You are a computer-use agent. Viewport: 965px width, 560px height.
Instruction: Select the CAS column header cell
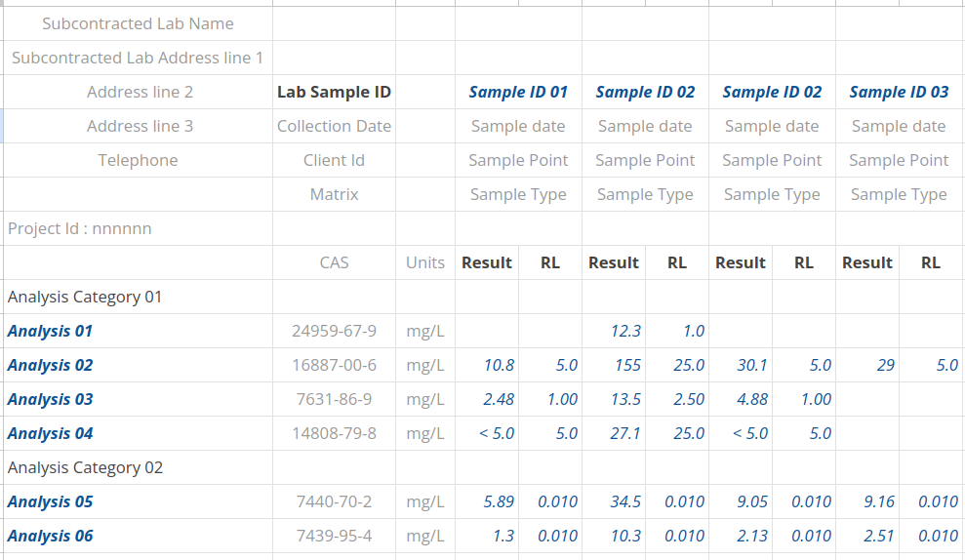coord(334,262)
